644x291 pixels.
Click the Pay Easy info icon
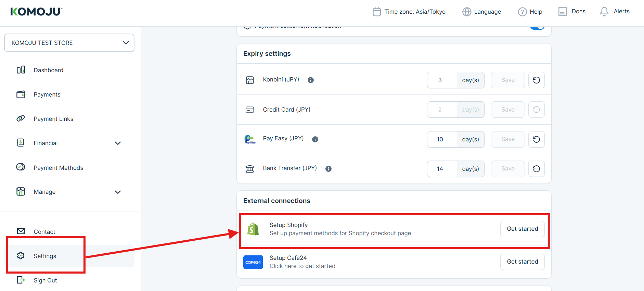(x=315, y=139)
